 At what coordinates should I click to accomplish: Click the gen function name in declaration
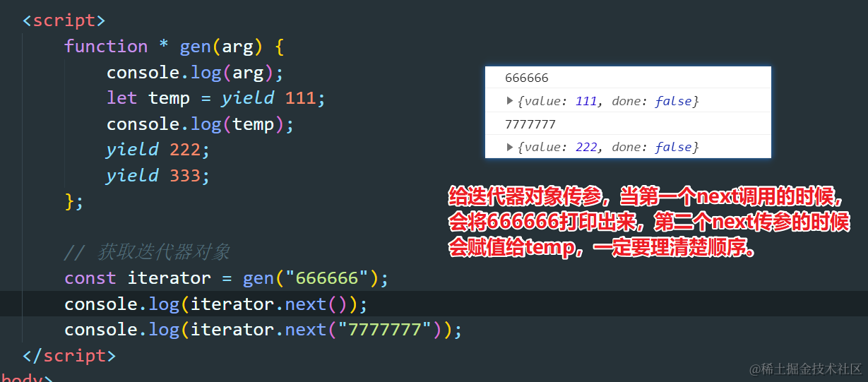click(196, 47)
